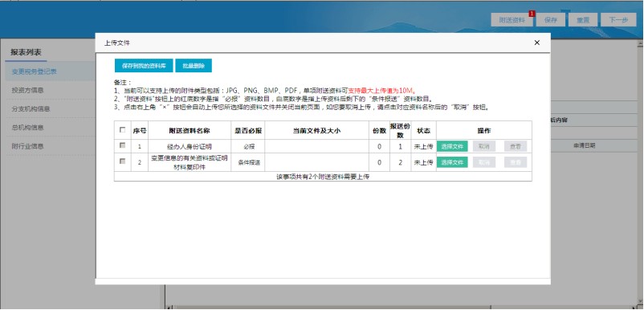Screen dimensions: 644x310
Task: Click the 上传文件 dialog title
Action: (117, 43)
